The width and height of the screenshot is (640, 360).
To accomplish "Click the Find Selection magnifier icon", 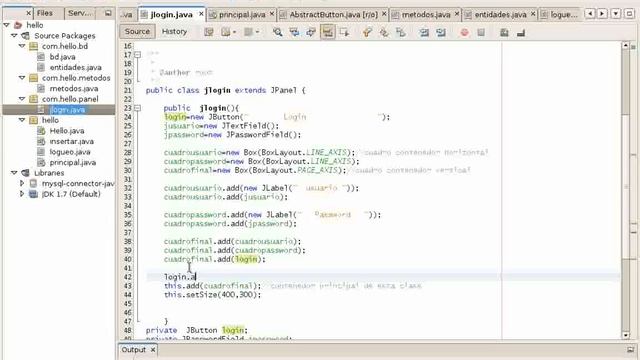I will (278, 32).
